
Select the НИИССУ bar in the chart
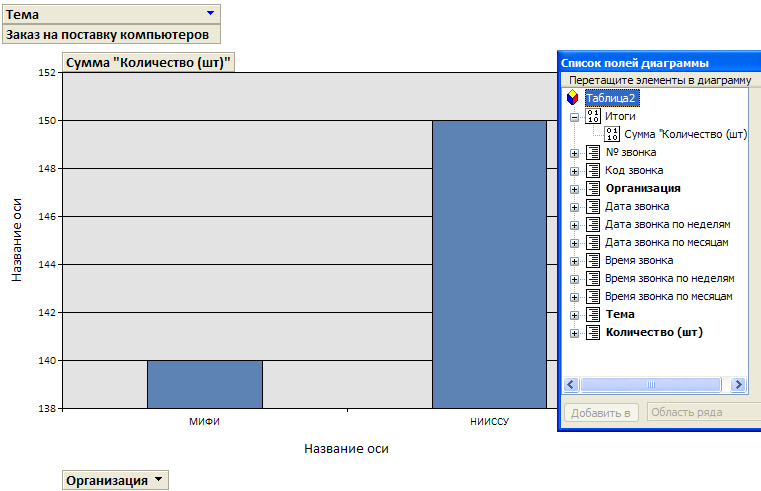tap(489, 264)
